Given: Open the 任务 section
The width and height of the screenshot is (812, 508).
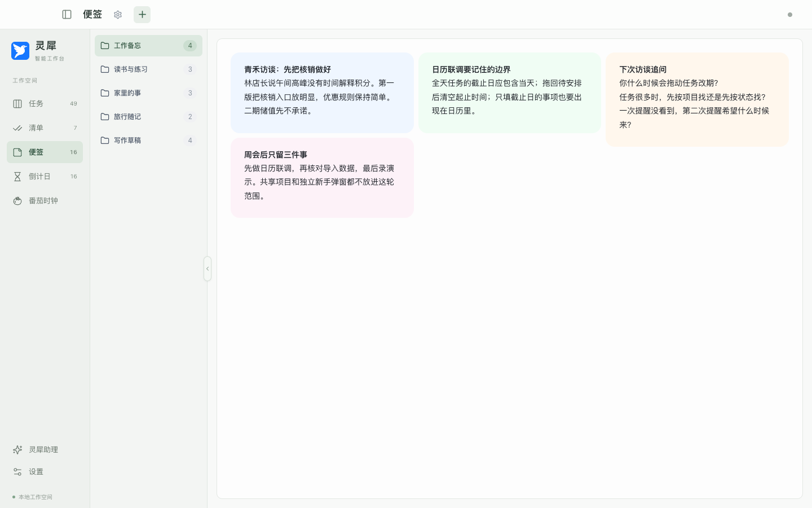Looking at the screenshot, I should pyautogui.click(x=45, y=104).
